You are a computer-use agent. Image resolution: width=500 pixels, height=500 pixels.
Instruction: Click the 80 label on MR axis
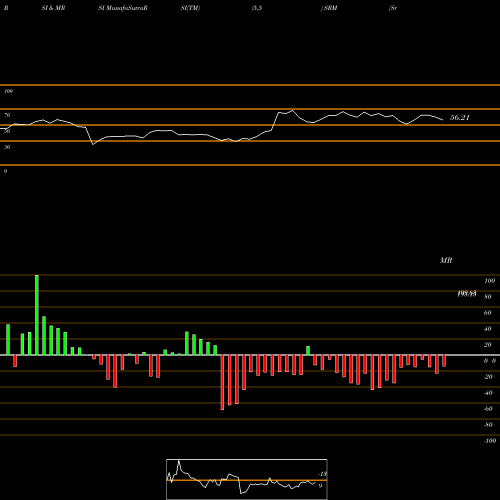(x=488, y=297)
